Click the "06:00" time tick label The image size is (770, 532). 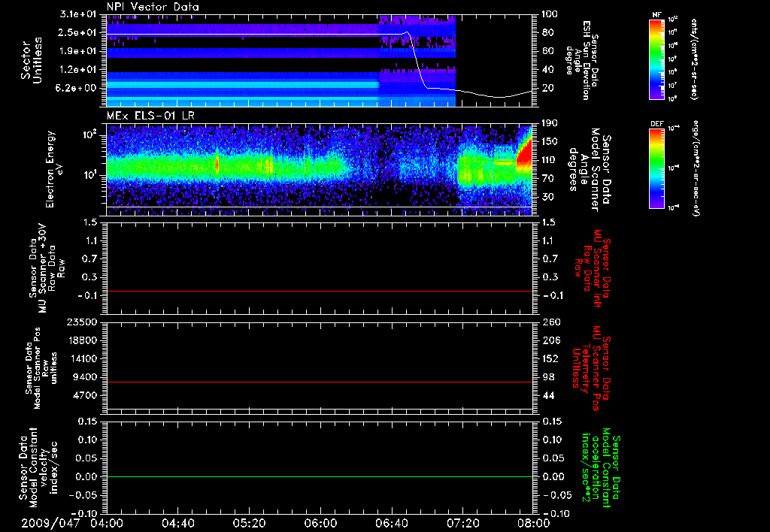pyautogui.click(x=320, y=523)
